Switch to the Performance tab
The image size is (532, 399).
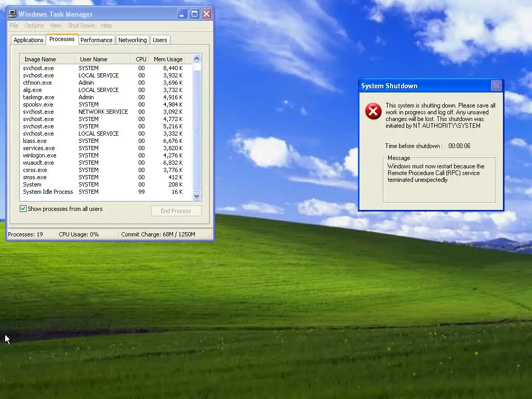(96, 39)
